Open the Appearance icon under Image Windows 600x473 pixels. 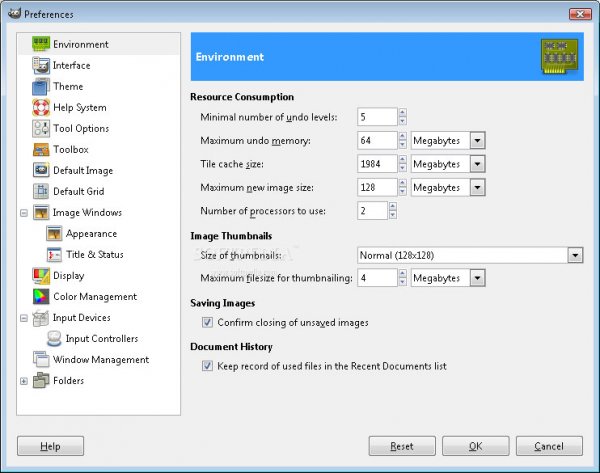pos(54,233)
